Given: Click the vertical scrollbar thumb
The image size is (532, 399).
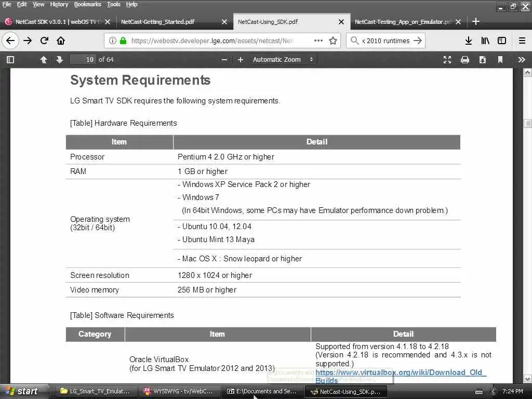Looking at the screenshot, I should tap(527, 124).
